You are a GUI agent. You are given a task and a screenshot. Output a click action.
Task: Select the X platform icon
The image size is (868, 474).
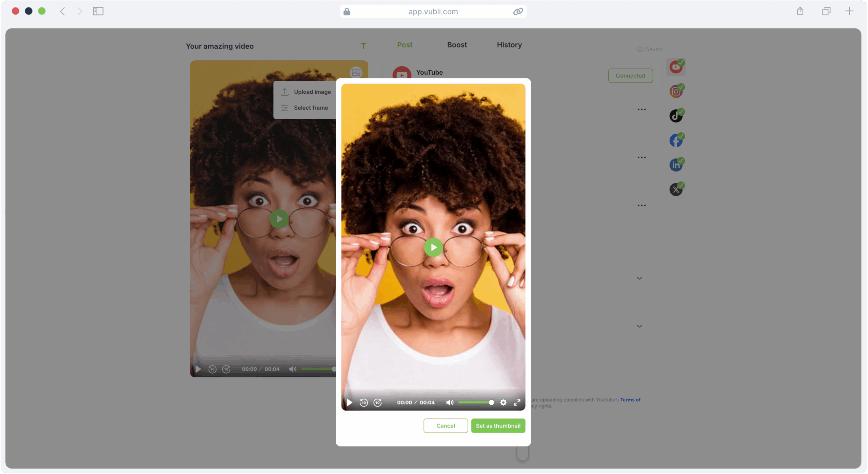(676, 190)
